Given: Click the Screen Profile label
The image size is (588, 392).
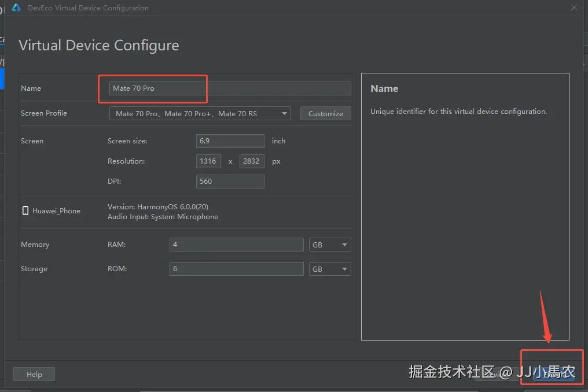Looking at the screenshot, I should pos(44,113).
